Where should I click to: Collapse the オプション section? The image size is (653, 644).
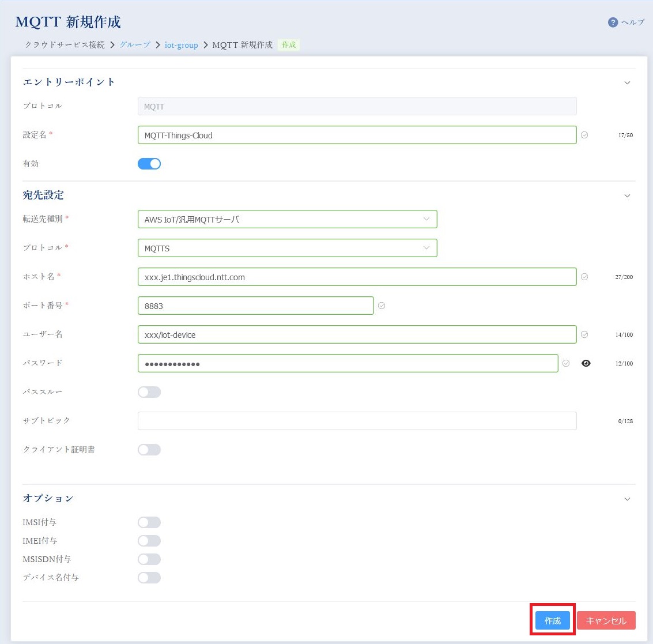[x=627, y=499]
